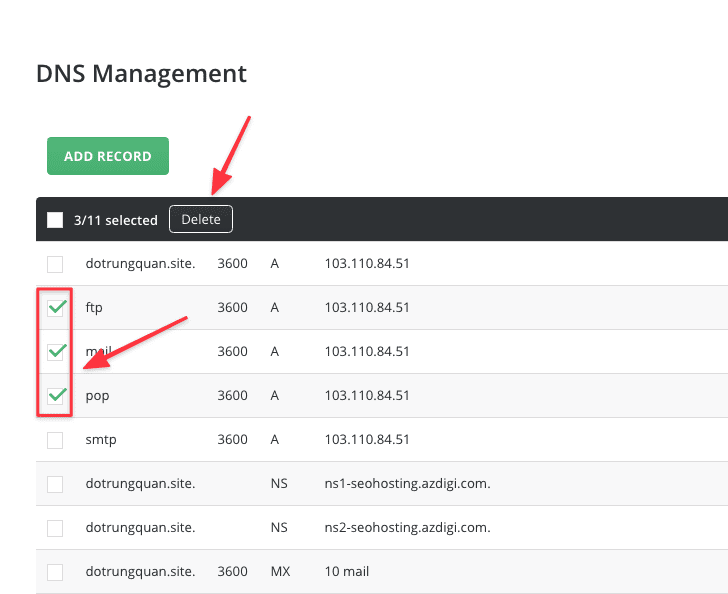Deselect the mail A record checkbox
Screen dimensions: 728x594
click(56, 352)
